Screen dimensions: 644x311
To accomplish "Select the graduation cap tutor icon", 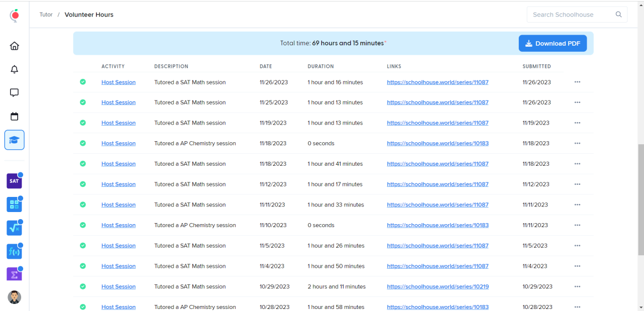I will click(15, 140).
